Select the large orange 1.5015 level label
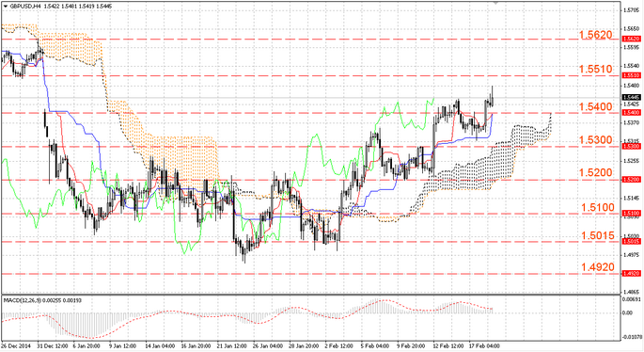 point(598,235)
